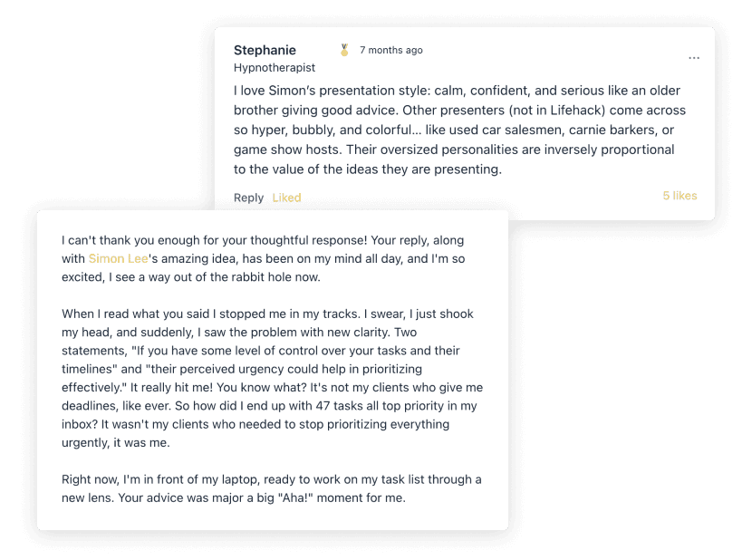Click the "way out of the rabbit hole" line
Screen dimensions: 742x560
pyautogui.click(x=226, y=277)
